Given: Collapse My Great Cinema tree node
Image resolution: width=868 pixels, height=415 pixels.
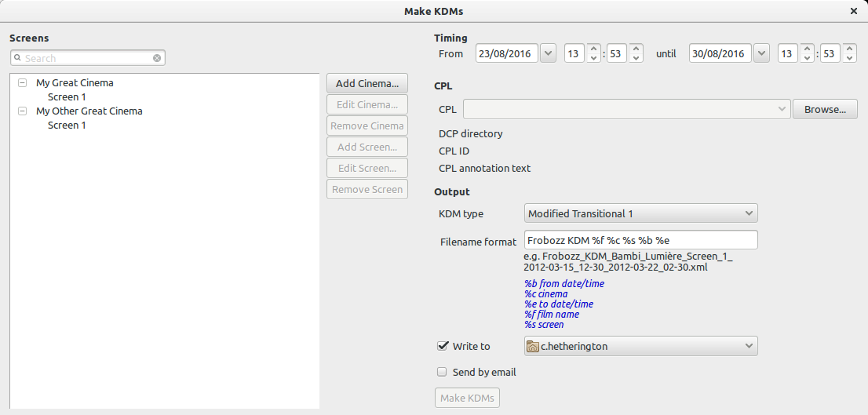Looking at the screenshot, I should [x=22, y=82].
